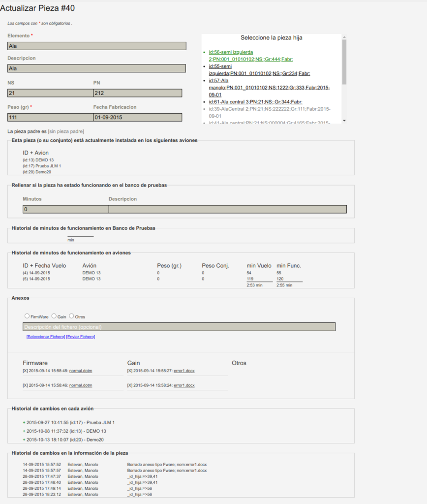The height and width of the screenshot is (504, 427).
Task: Expand the Demo20 change history entry
Action: 24,440
